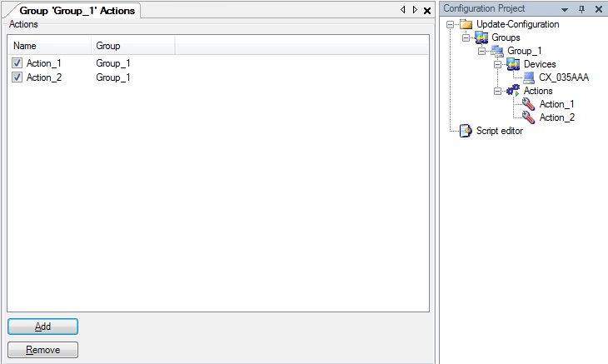Screen dimensions: 608x364
Task: Select the Action_2 label in the tree
Action: coord(557,117)
